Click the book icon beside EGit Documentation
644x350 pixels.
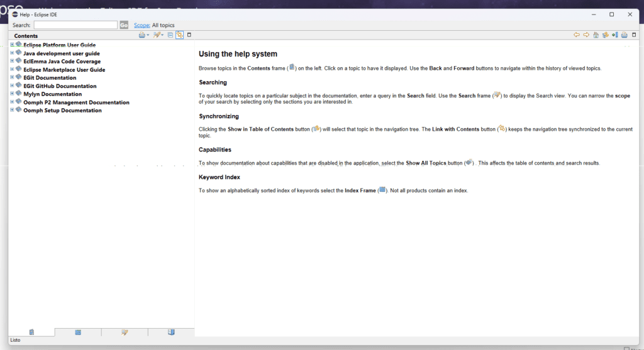(x=18, y=77)
